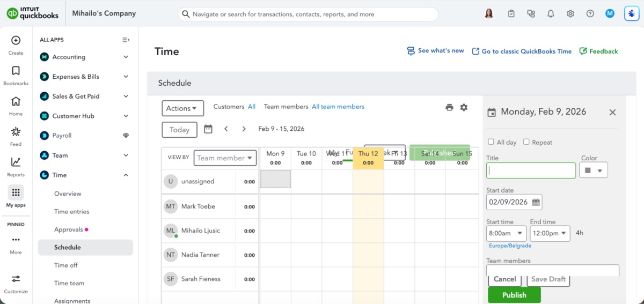Collapse the All Apps sidebar

pos(126,40)
